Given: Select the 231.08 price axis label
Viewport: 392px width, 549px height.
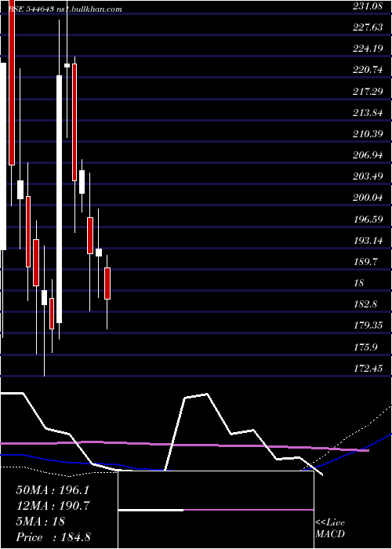Looking at the screenshot, I should click(x=368, y=5).
